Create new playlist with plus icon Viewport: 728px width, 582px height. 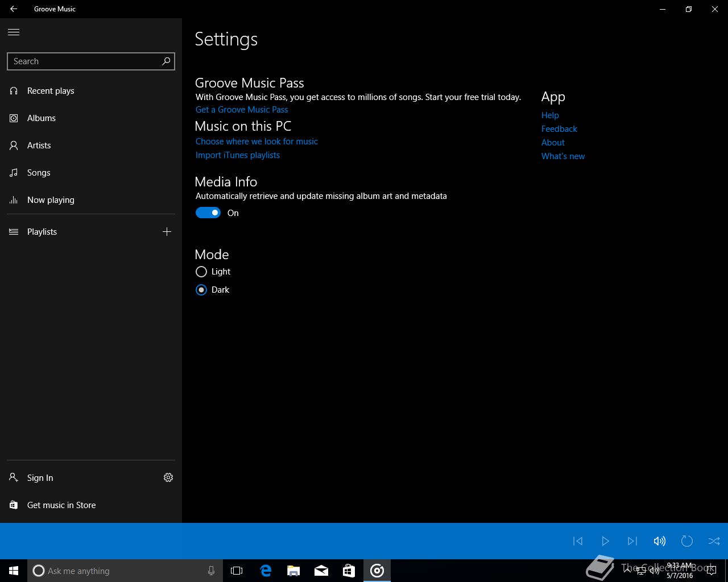click(x=167, y=232)
